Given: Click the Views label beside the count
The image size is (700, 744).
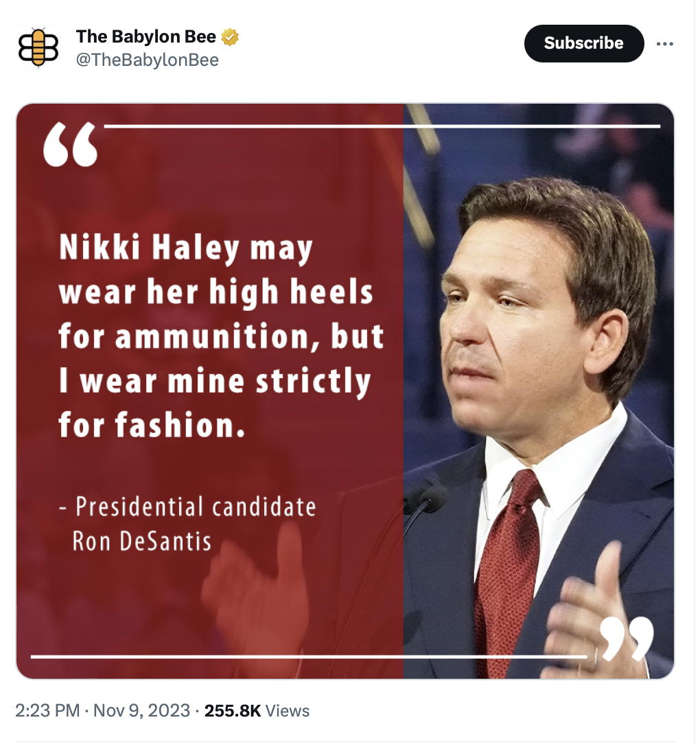Looking at the screenshot, I should 287,711.
